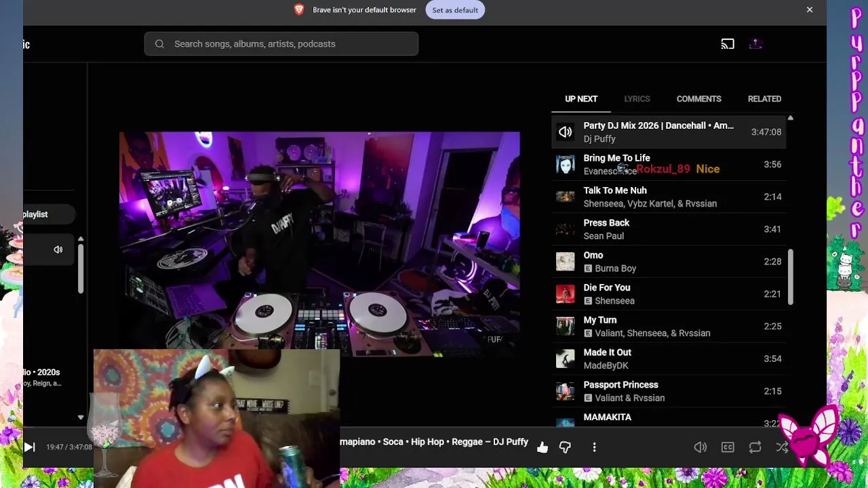This screenshot has height=488, width=868.
Task: Open the Valiant & Rvssian artist link
Action: [629, 398]
